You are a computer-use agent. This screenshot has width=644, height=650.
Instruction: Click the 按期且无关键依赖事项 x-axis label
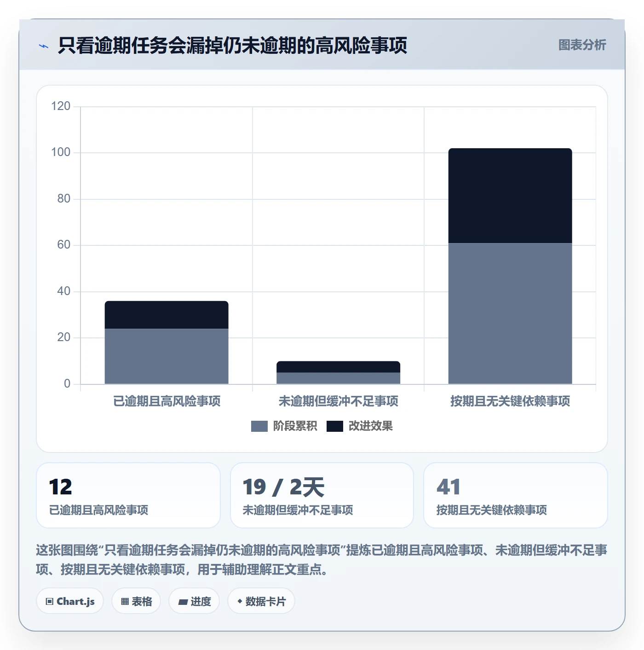coord(510,401)
